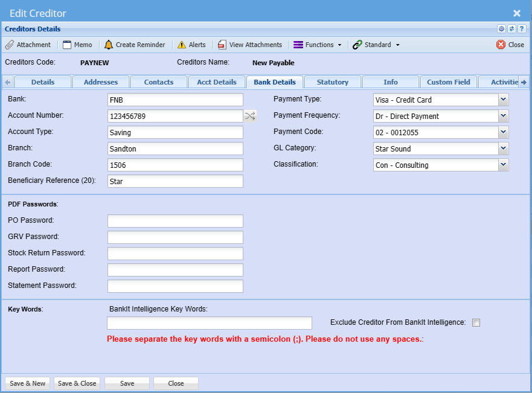Open the Memo notepad icon

click(67, 45)
